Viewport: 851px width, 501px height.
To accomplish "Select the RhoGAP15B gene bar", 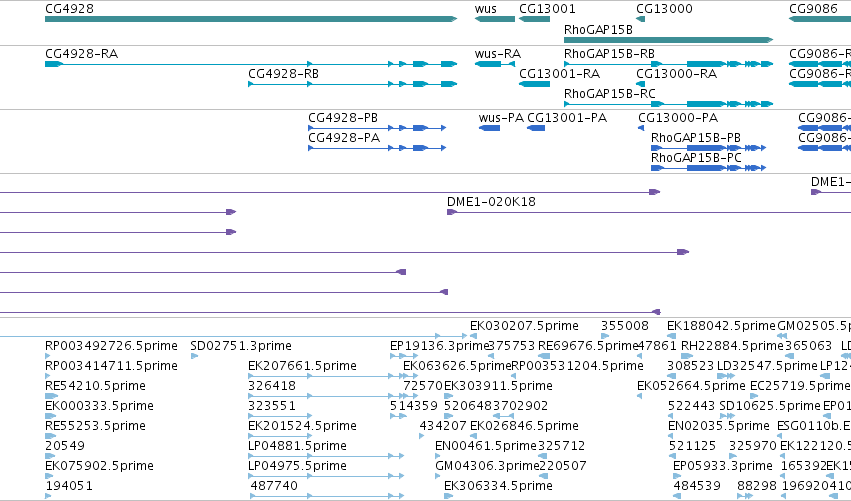I will [668, 40].
